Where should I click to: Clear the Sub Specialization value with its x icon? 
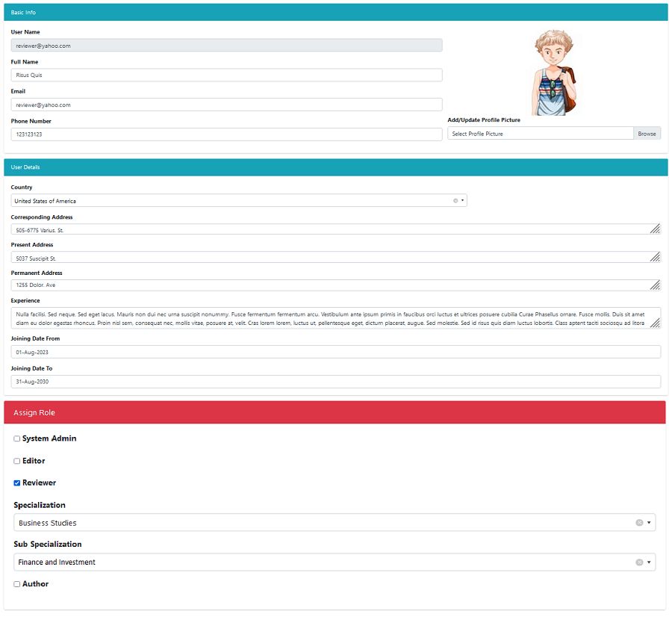point(639,562)
